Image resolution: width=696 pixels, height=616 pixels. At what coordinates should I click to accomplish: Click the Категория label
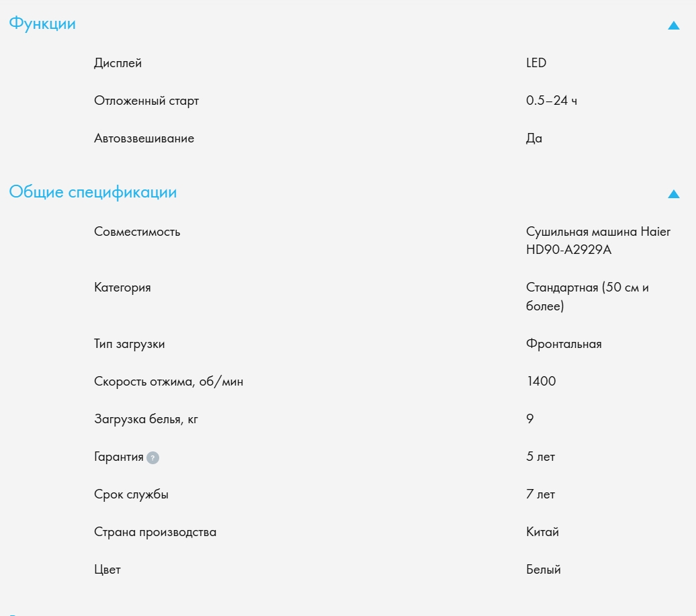click(122, 288)
